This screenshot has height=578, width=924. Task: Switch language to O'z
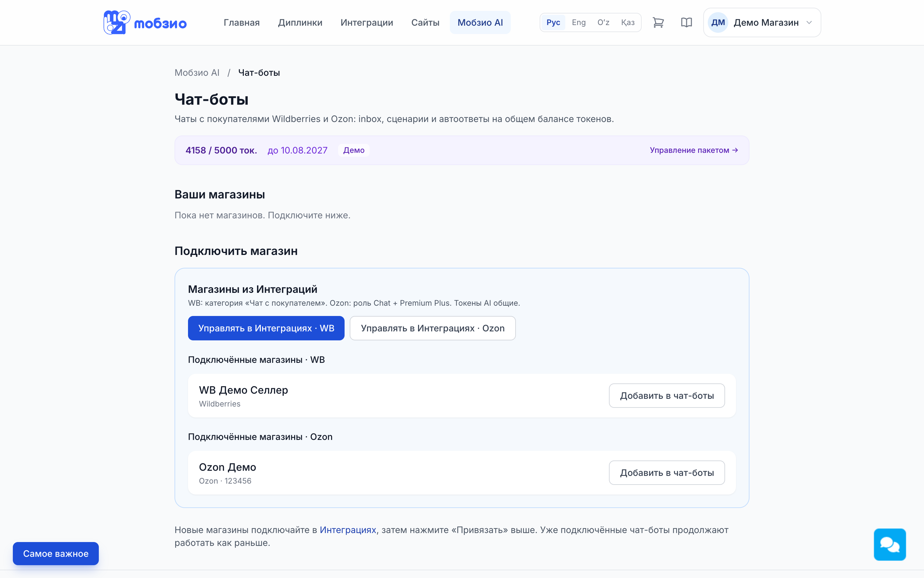coord(603,22)
